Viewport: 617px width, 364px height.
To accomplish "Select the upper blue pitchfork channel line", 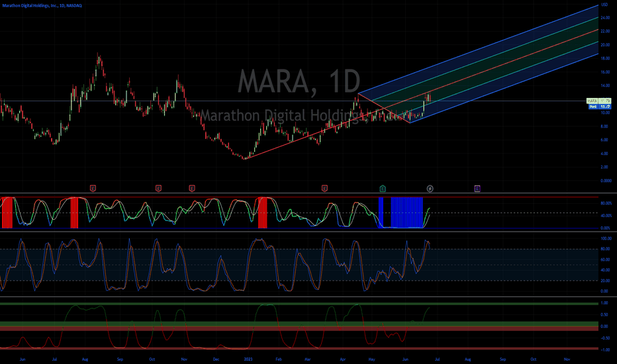I will (478, 49).
